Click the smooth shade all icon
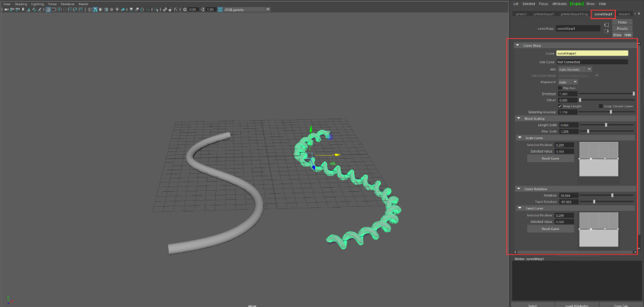Screen dimensions: 644x307 [x=95, y=9]
